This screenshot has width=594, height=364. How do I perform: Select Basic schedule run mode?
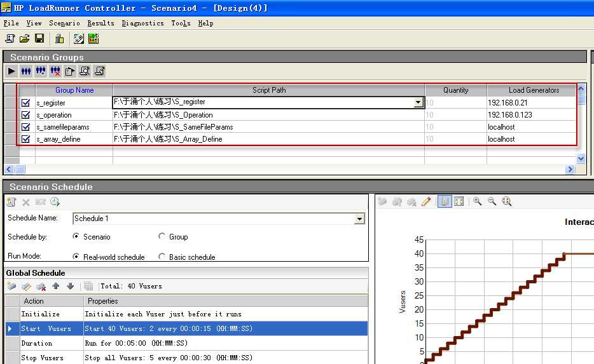[162, 256]
